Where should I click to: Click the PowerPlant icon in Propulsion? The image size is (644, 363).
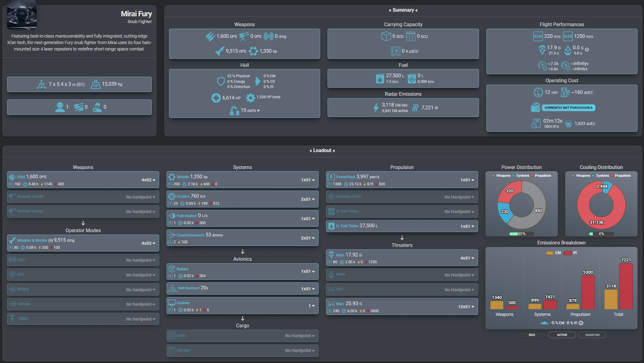[x=331, y=177]
